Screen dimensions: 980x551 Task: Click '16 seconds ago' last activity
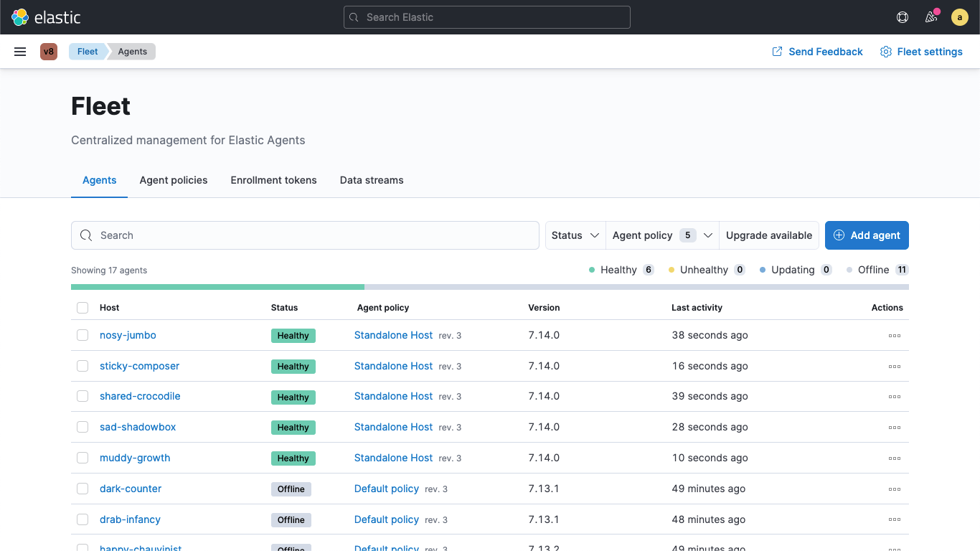pyautogui.click(x=710, y=366)
